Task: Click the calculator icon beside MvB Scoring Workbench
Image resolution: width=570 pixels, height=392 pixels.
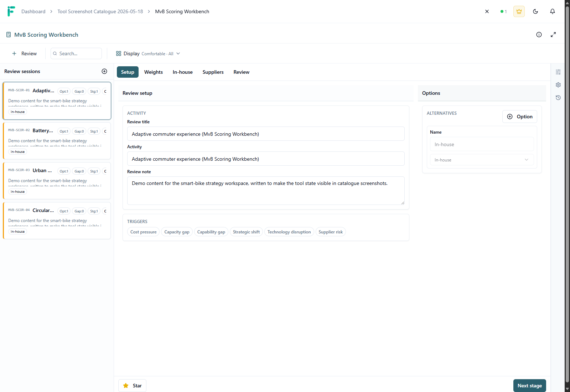Action: [x=9, y=35]
